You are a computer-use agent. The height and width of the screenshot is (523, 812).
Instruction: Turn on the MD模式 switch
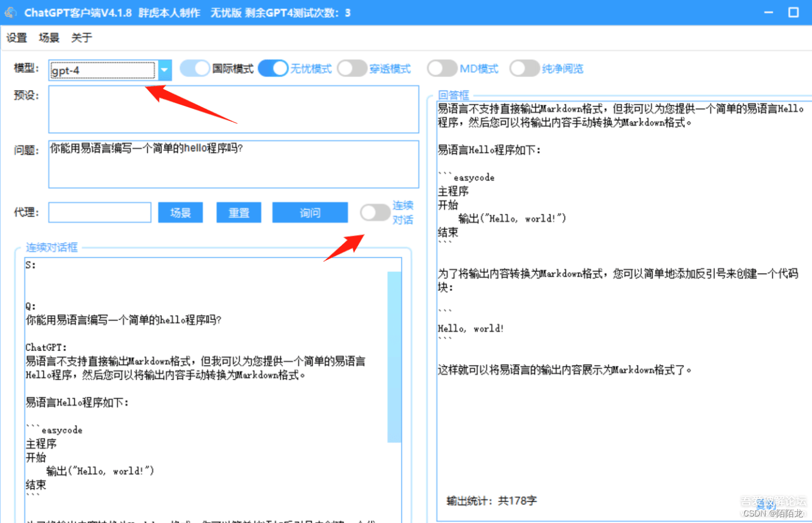coord(442,68)
